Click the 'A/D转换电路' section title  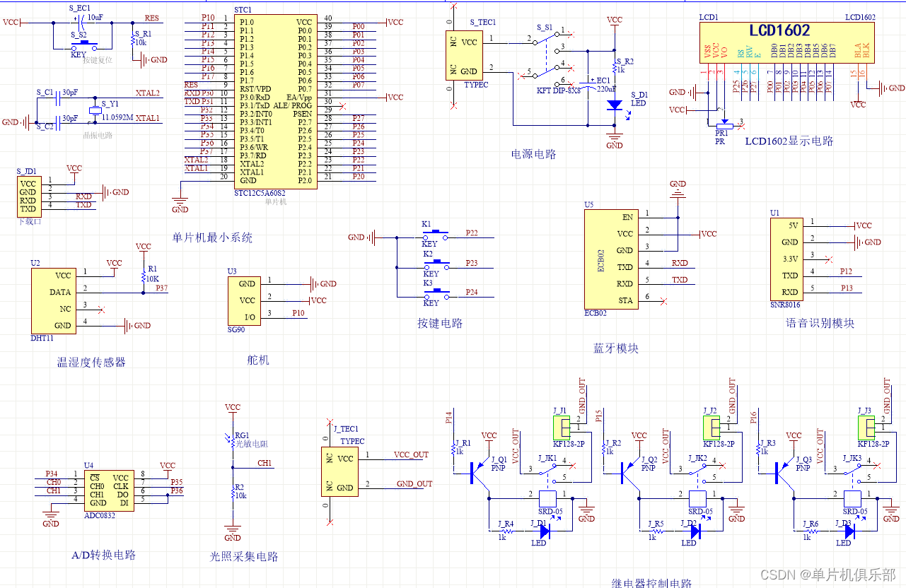(103, 555)
